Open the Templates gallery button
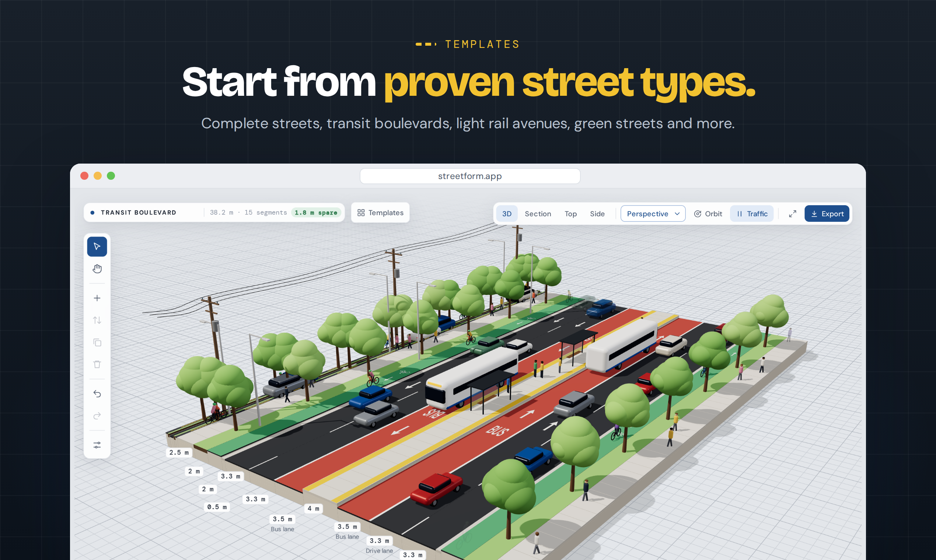This screenshot has height=560, width=936. tap(380, 213)
